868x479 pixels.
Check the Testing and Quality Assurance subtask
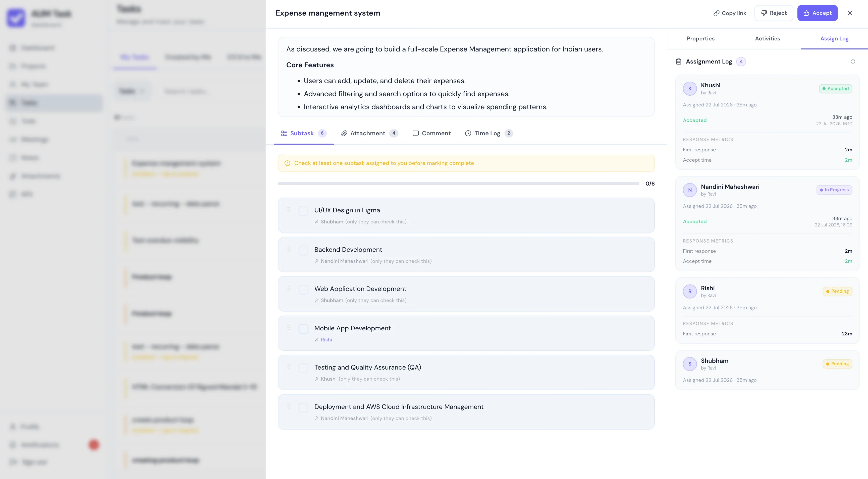click(303, 369)
